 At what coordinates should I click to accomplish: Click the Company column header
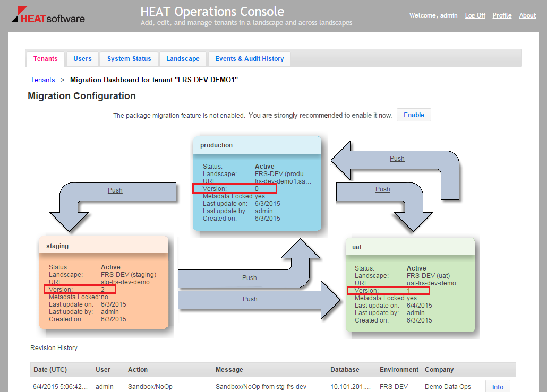coord(439,370)
